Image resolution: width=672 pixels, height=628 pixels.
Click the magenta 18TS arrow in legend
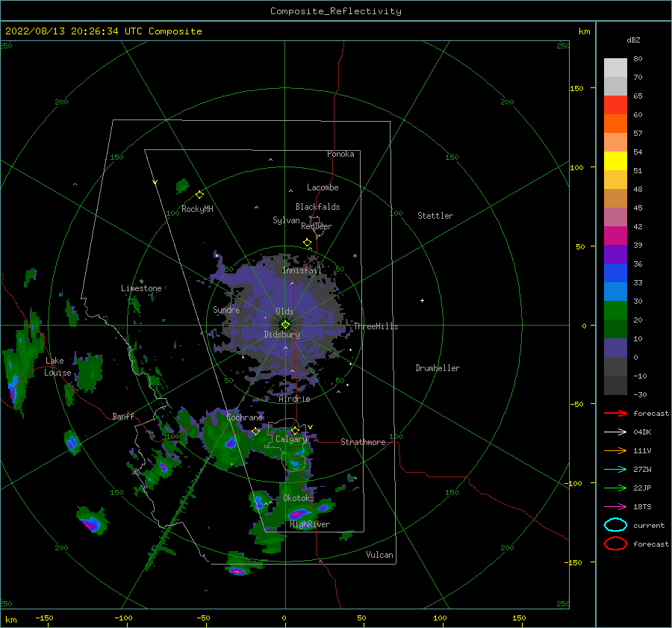point(615,507)
